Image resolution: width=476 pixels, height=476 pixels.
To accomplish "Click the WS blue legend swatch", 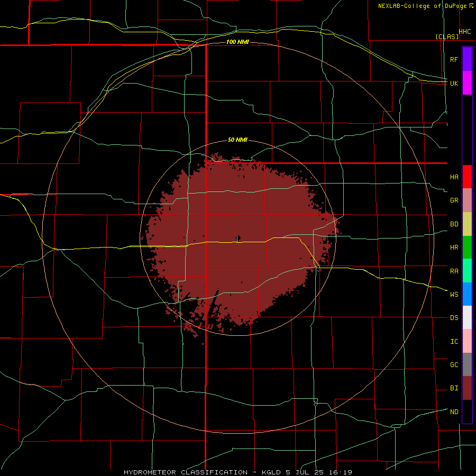I will pos(467,294).
